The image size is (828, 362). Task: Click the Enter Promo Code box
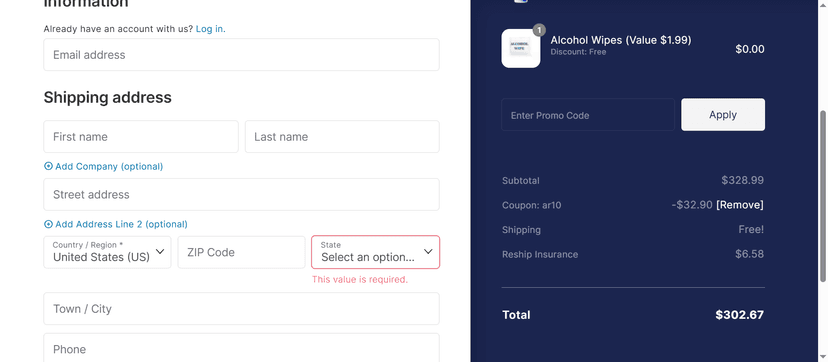click(588, 115)
